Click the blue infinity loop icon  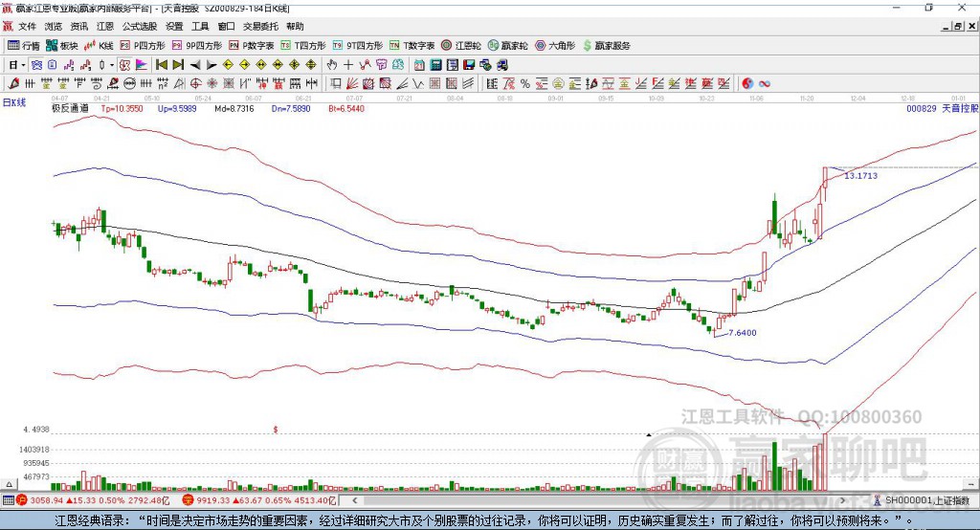point(765,83)
